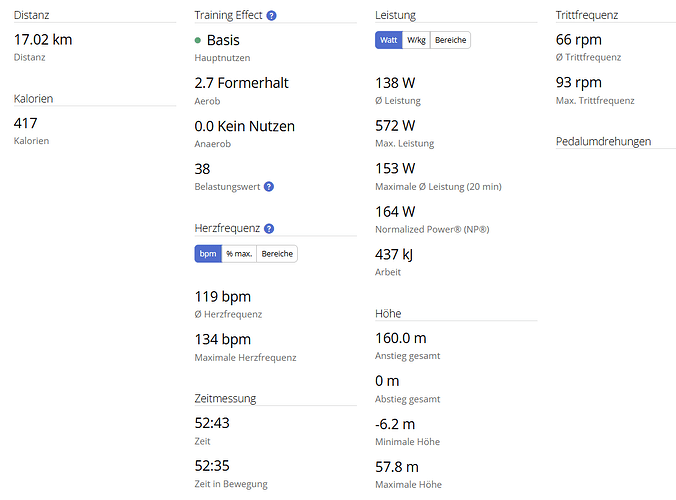Open the Training Effect help icon
Viewport: 676px width, 500px height.
271,16
